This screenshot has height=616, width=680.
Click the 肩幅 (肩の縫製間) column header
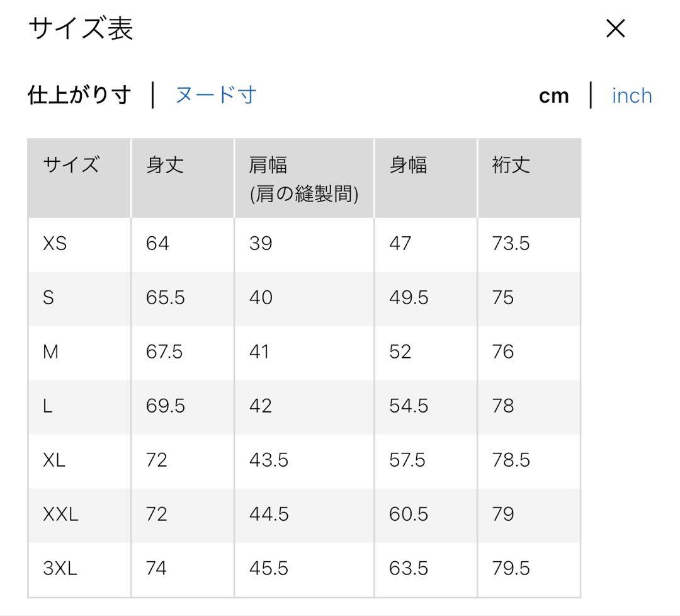pos(304,179)
